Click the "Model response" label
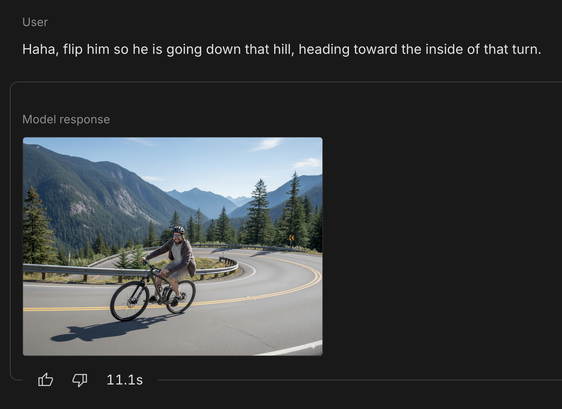 66,119
